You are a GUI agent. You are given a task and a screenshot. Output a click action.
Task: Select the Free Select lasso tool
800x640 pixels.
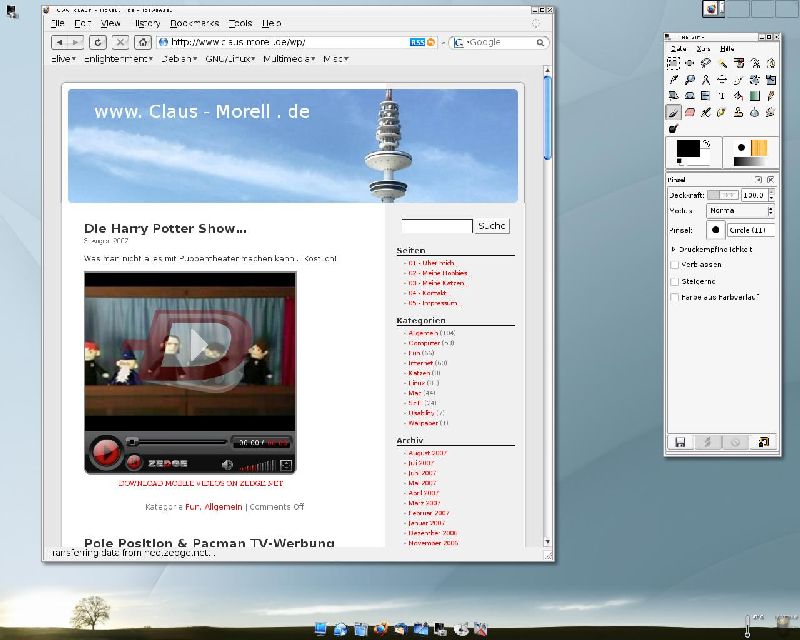(x=706, y=63)
